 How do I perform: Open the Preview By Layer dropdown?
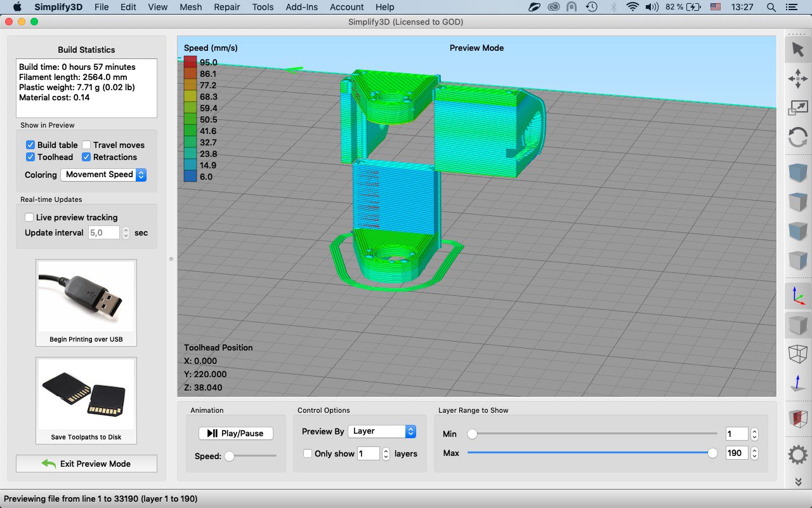point(382,431)
